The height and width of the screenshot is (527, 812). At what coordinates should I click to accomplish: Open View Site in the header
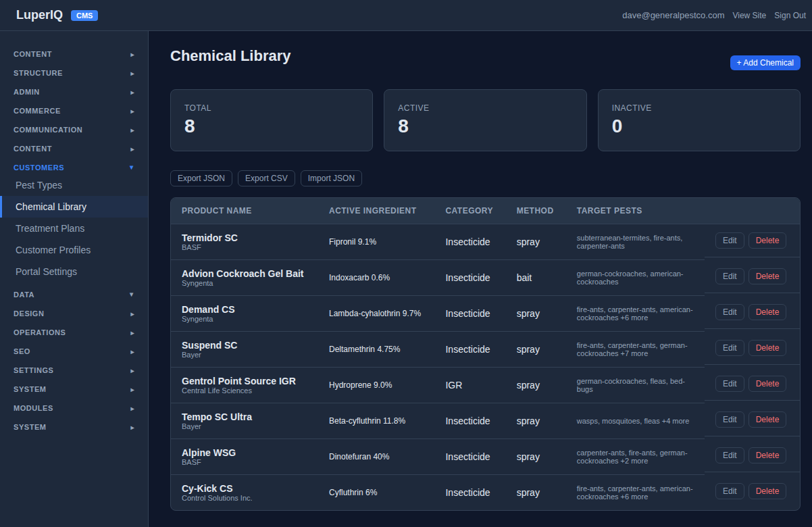point(749,15)
